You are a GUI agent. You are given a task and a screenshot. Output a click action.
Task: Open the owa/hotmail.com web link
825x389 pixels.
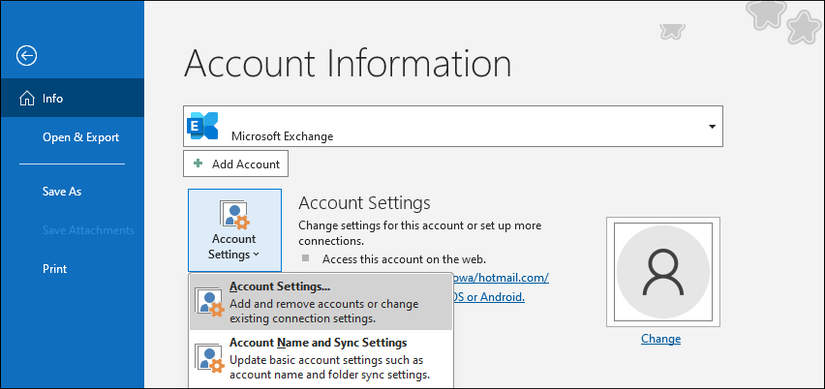(501, 277)
